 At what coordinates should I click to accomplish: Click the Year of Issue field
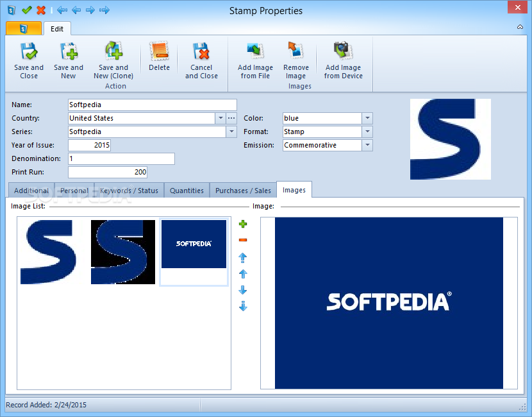[x=89, y=146]
